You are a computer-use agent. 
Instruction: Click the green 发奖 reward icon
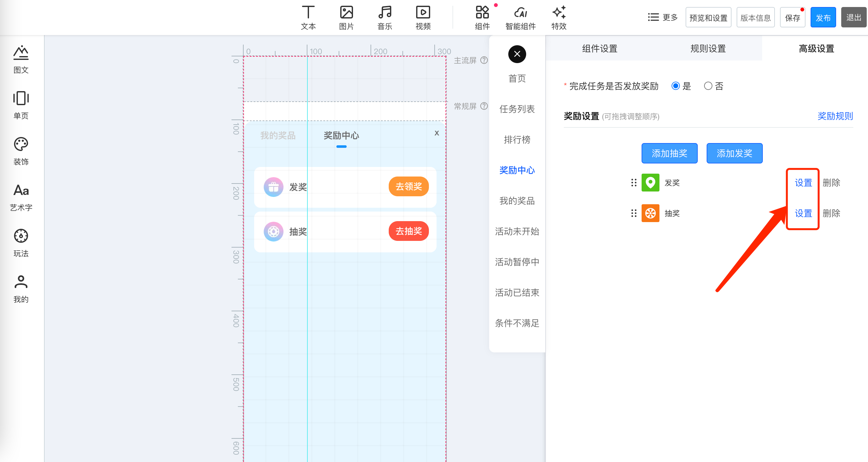(650, 183)
